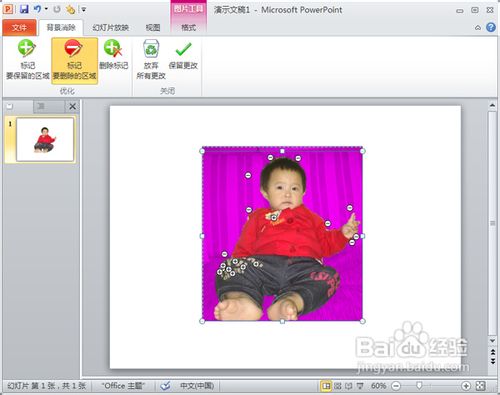The width and height of the screenshot is (500, 395).
Task: Open the 格式 tab under picture tools
Action: click(x=188, y=28)
